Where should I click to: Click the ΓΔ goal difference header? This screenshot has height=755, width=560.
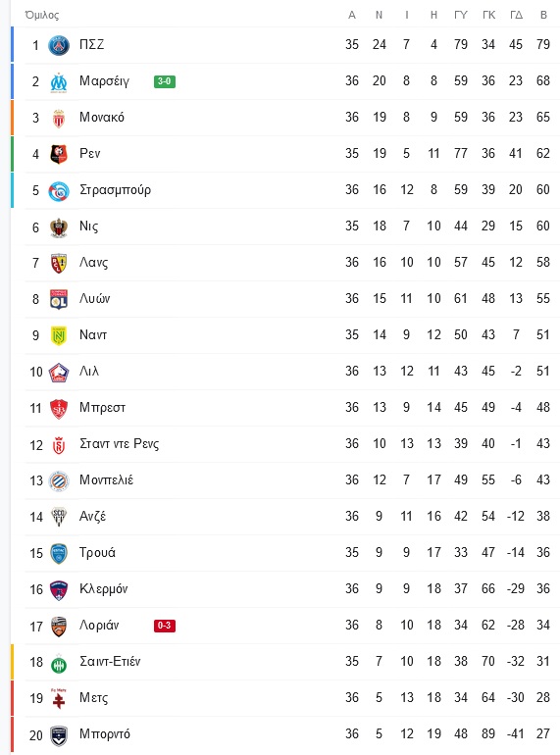tap(516, 15)
